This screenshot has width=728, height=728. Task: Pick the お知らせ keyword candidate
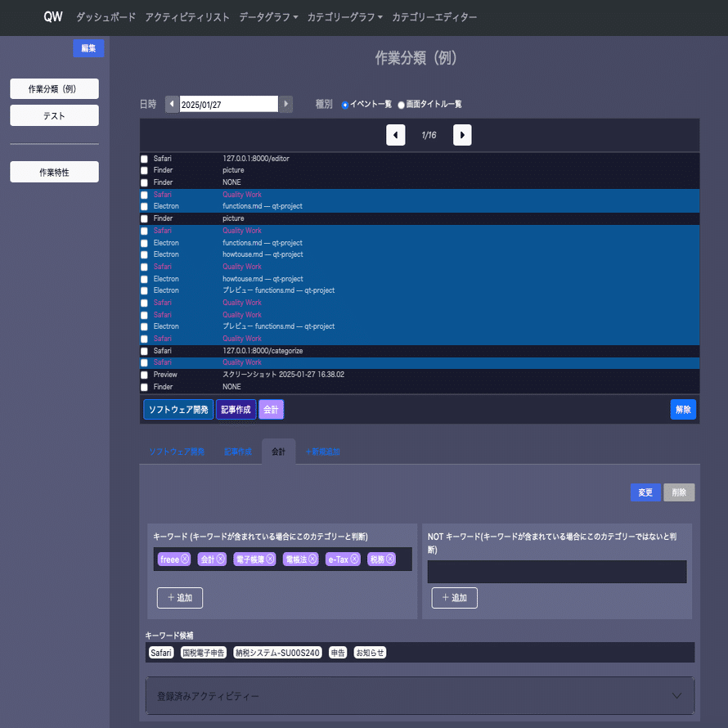click(x=370, y=652)
